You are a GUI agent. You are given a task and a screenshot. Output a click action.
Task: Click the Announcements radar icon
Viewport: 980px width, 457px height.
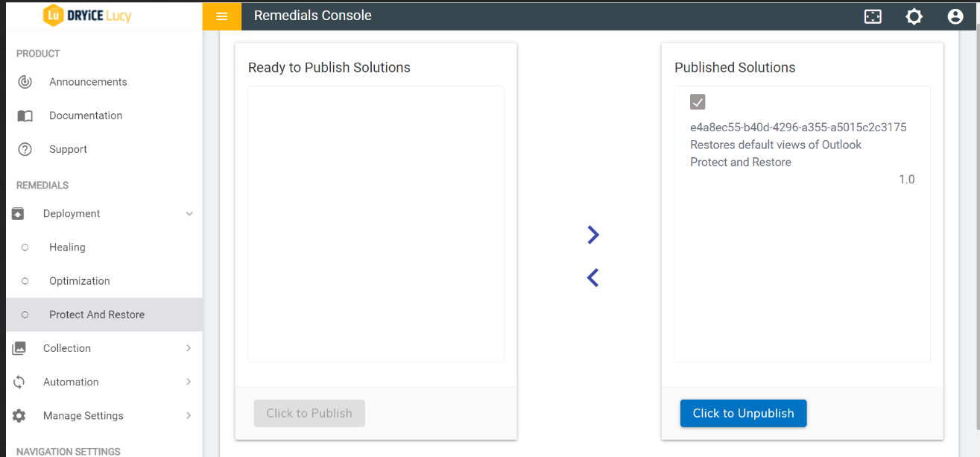pyautogui.click(x=25, y=82)
